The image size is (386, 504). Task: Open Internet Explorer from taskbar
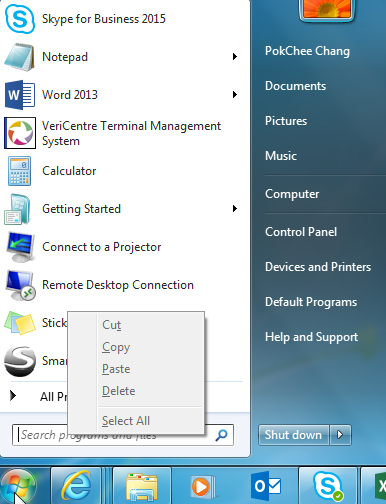pyautogui.click(x=76, y=486)
